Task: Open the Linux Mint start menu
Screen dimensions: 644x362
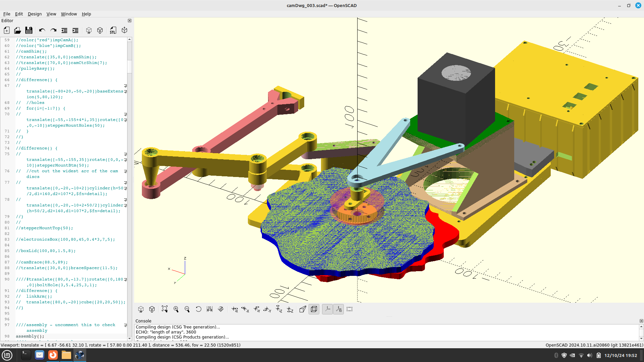Action: 7,355
